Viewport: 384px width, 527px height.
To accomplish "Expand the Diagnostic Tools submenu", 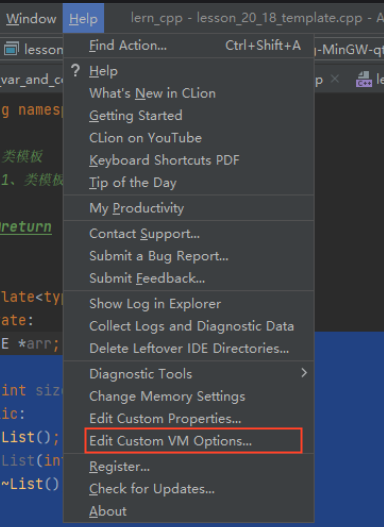I will click(x=188, y=374).
